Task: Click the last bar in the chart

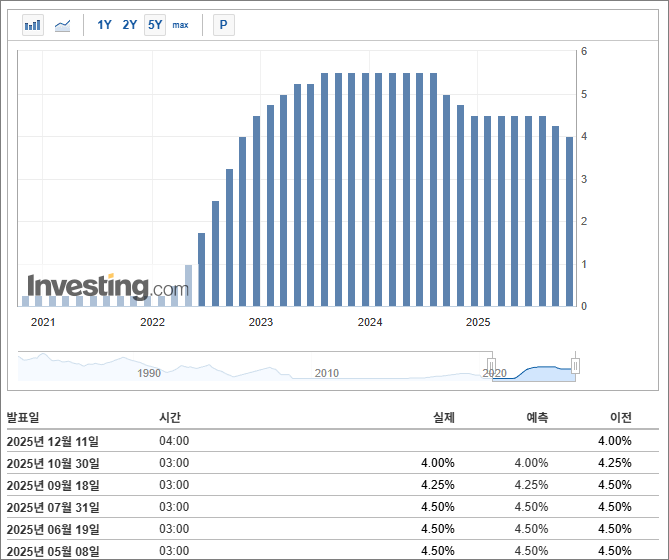Action: (x=570, y=221)
